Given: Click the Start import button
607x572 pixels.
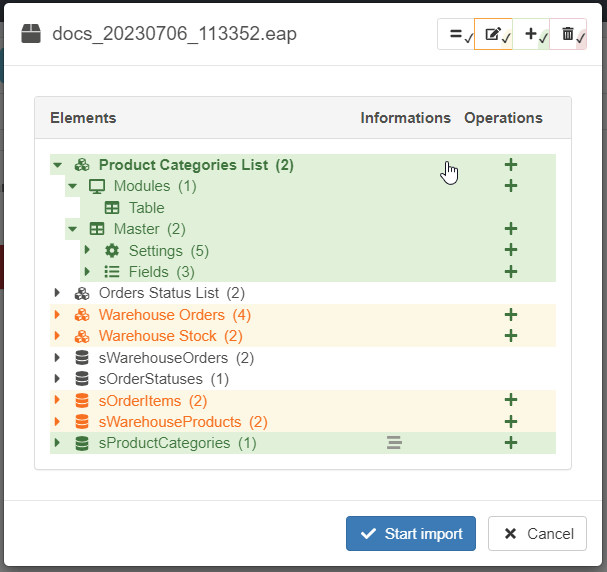Looking at the screenshot, I should click(x=411, y=534).
